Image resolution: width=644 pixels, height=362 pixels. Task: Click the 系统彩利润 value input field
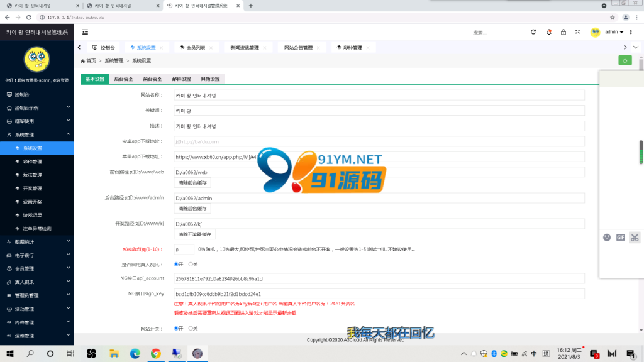coord(184,250)
